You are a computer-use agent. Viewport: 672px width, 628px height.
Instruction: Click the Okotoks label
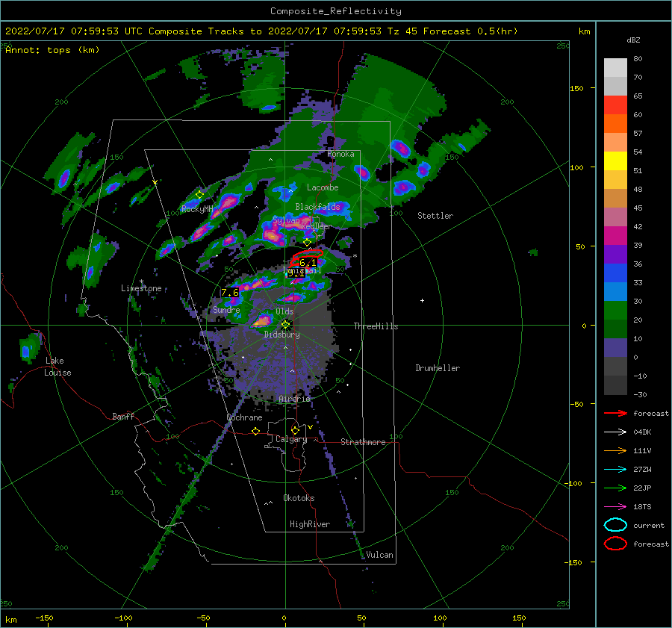click(299, 497)
